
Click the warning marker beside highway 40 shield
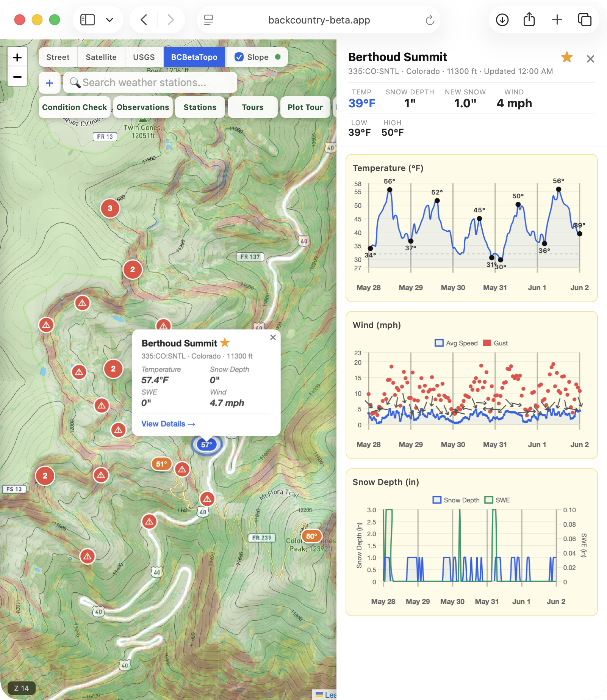click(x=207, y=499)
